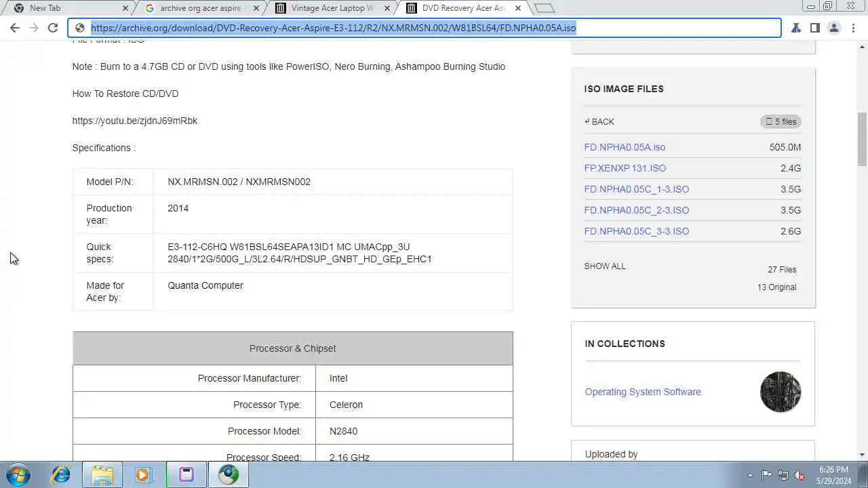Open the purple floppy disk taskbar app

(186, 474)
